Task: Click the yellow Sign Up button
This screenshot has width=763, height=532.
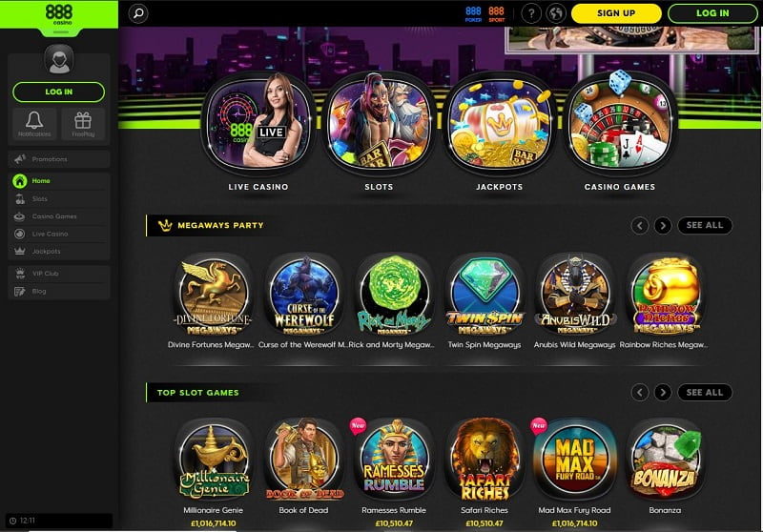Action: tap(616, 13)
